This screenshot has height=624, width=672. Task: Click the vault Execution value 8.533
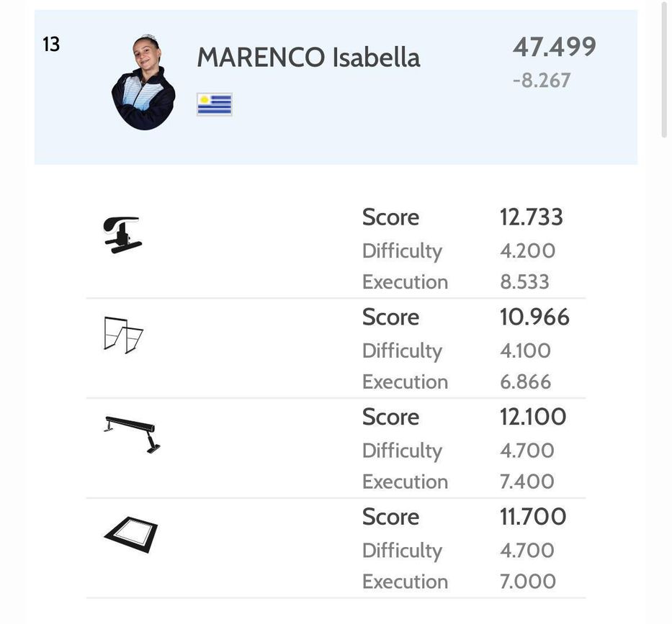tap(524, 281)
